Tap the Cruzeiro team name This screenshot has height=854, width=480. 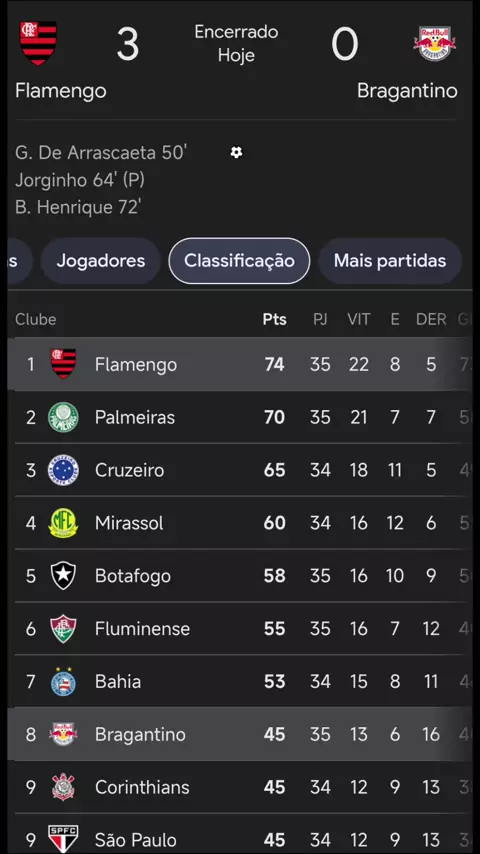[x=129, y=471]
